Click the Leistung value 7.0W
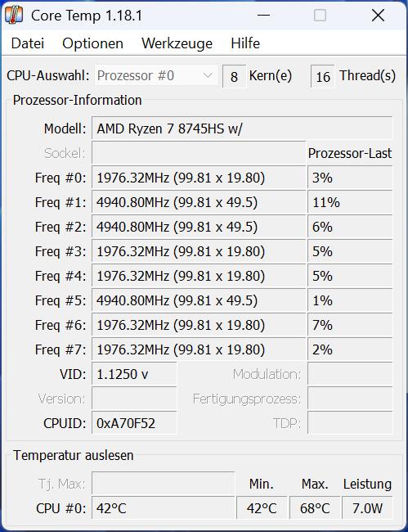This screenshot has height=532, width=408. coord(367,508)
